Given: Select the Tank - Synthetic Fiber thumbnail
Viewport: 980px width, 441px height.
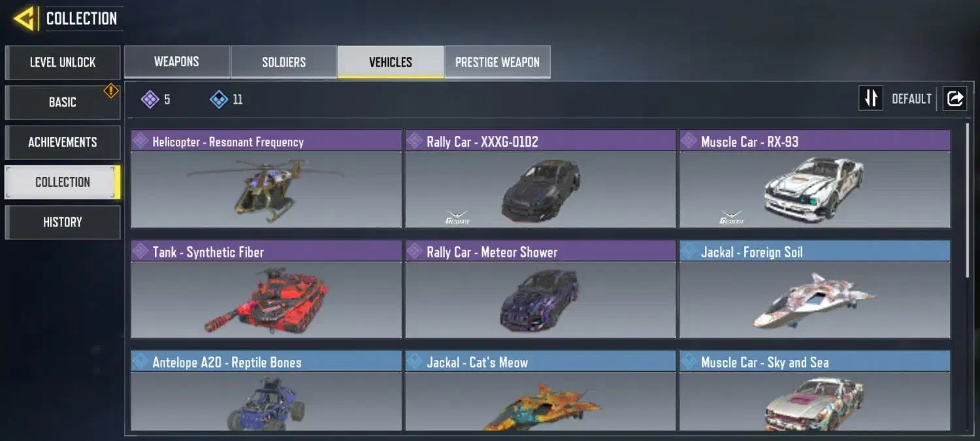Looking at the screenshot, I should [x=266, y=300].
